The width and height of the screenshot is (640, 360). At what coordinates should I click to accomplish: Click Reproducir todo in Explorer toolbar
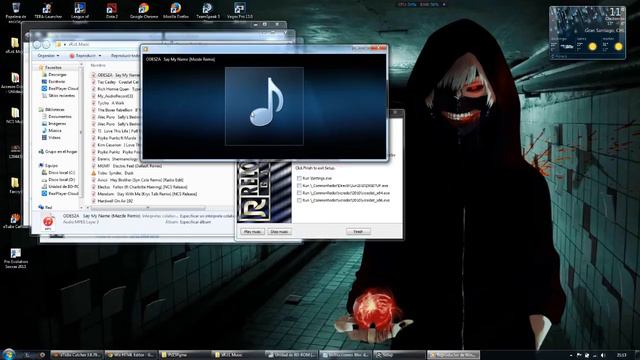[x=125, y=56]
